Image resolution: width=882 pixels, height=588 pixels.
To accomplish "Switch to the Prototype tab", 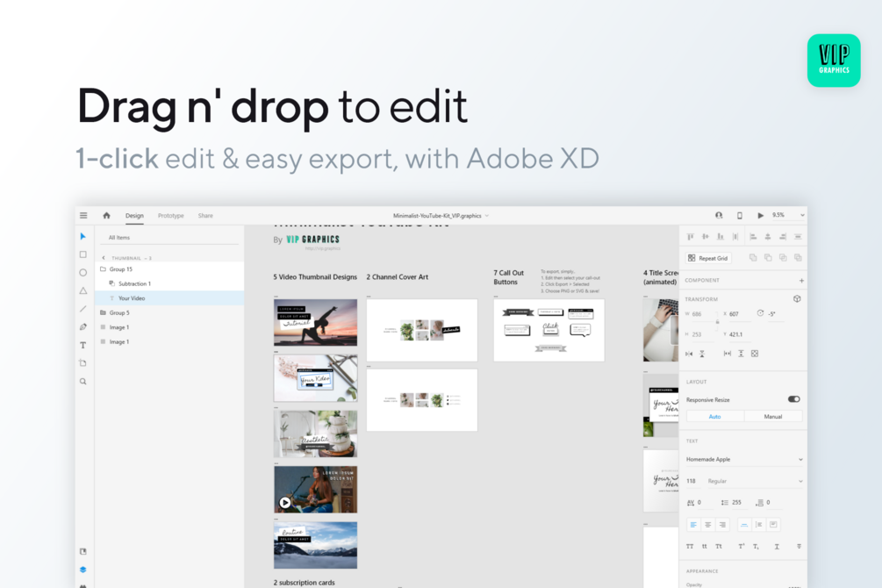I will [171, 216].
